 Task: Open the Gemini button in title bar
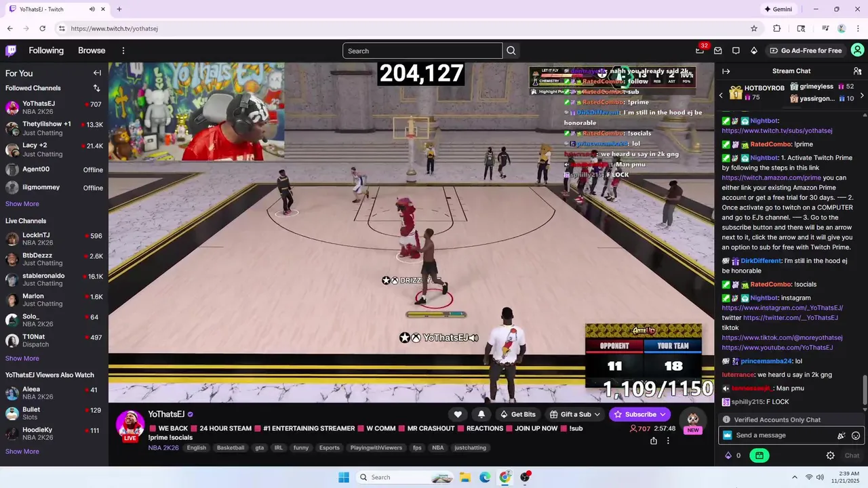(778, 9)
